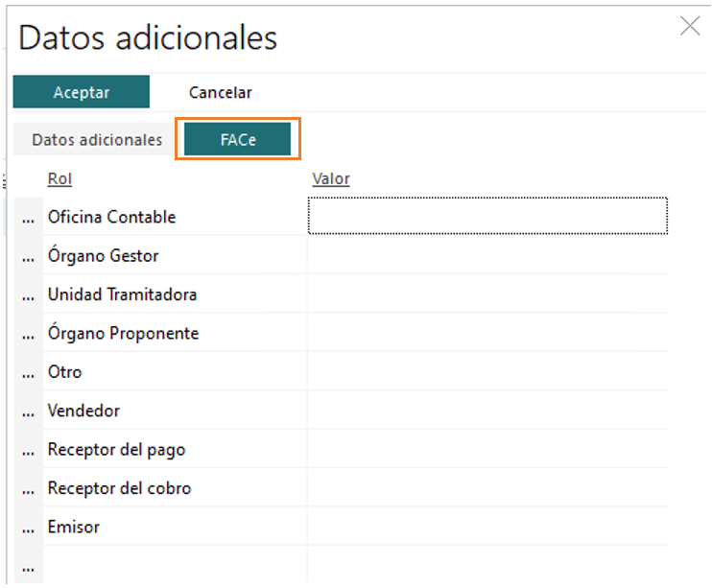This screenshot has height=588, width=712.
Task: Click the ellipsis next to Receptor del cobro
Action: (x=28, y=489)
